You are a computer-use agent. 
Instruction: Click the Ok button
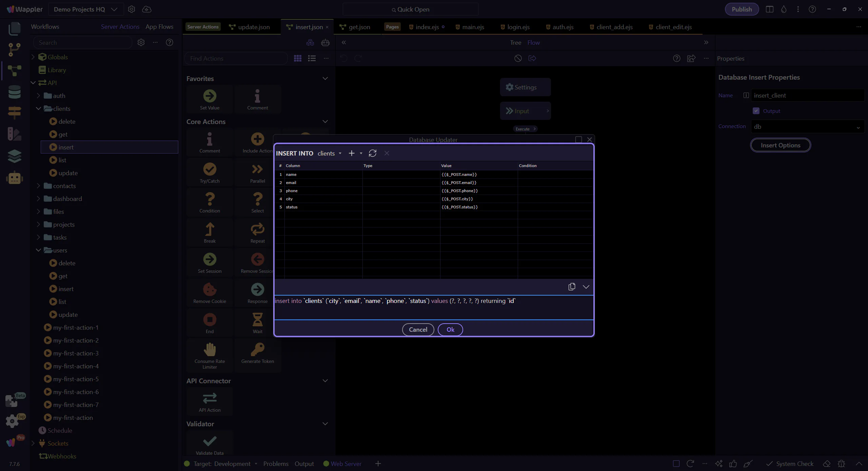tap(450, 329)
